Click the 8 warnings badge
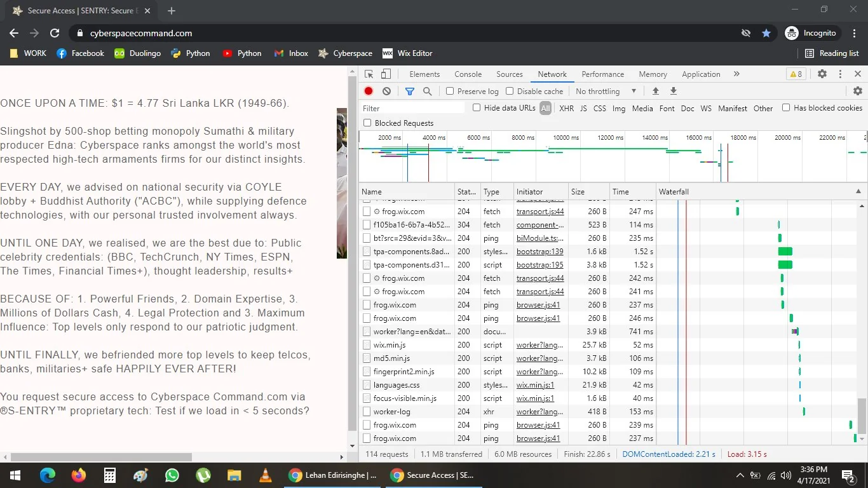The height and width of the screenshot is (488, 868). coord(796,74)
